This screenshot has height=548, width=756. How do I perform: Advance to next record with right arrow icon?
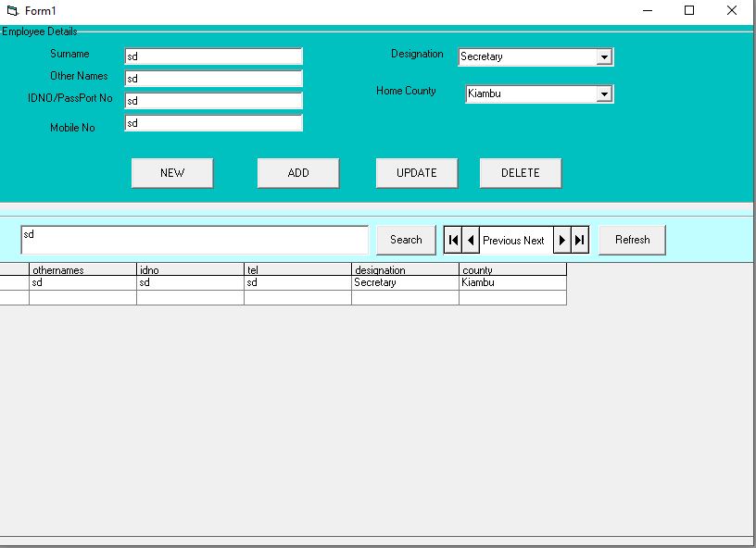coord(562,239)
